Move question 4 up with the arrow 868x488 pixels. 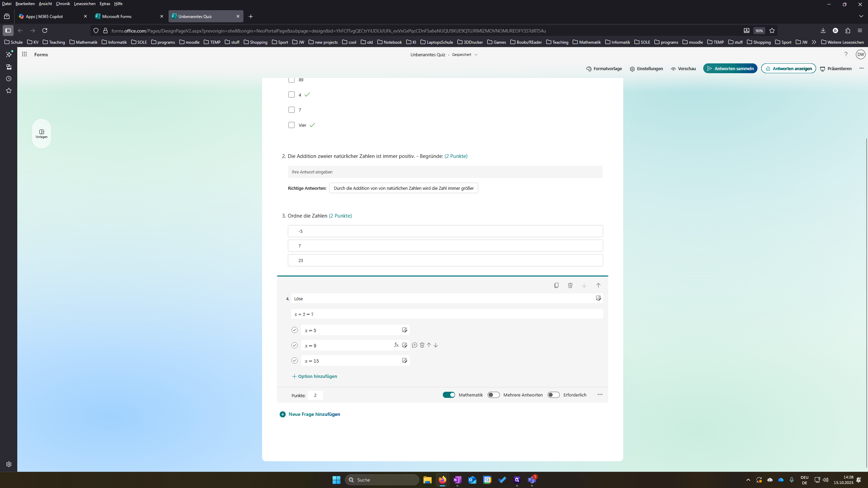(x=598, y=285)
